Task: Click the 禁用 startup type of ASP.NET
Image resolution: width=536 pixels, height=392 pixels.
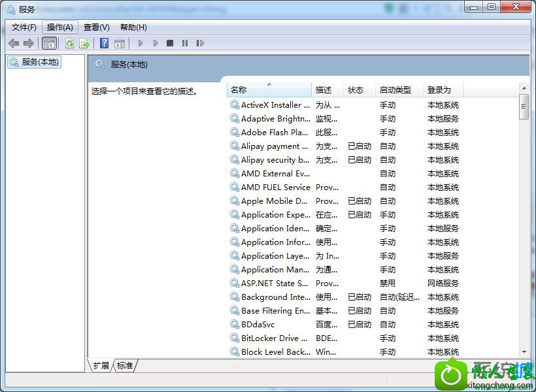Action: 388,284
